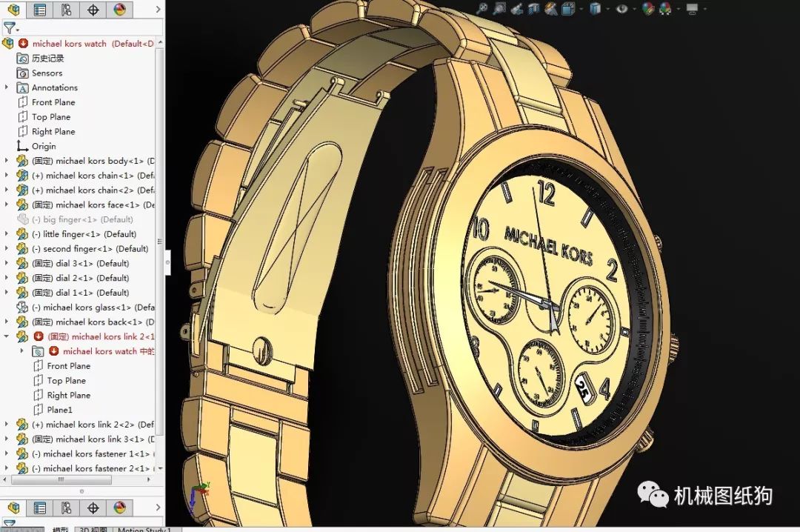Open DisplayManager tab in bottom split panel
Image resolution: width=800 pixels, height=532 pixels.
pyautogui.click(x=119, y=508)
